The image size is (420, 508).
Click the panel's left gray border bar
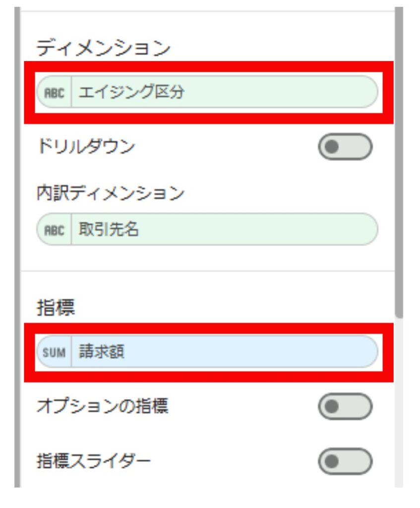pyautogui.click(x=18, y=248)
